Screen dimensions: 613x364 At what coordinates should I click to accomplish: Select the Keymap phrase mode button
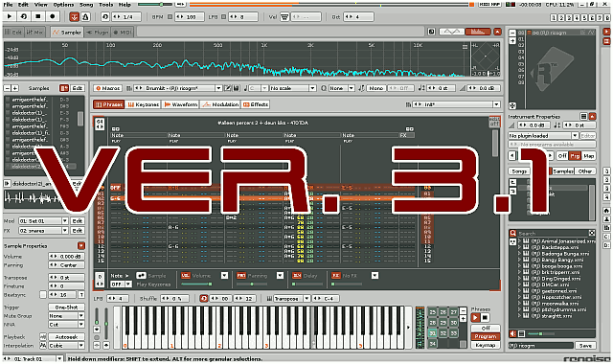[x=486, y=345]
